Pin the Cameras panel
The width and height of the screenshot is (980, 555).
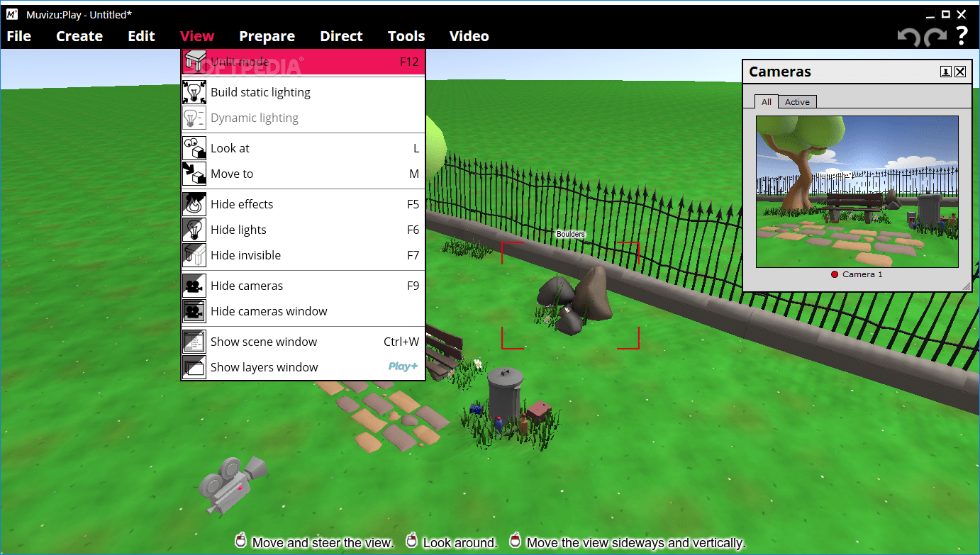(x=946, y=72)
